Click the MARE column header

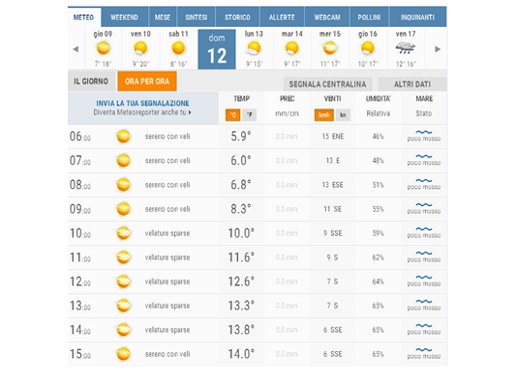(424, 99)
